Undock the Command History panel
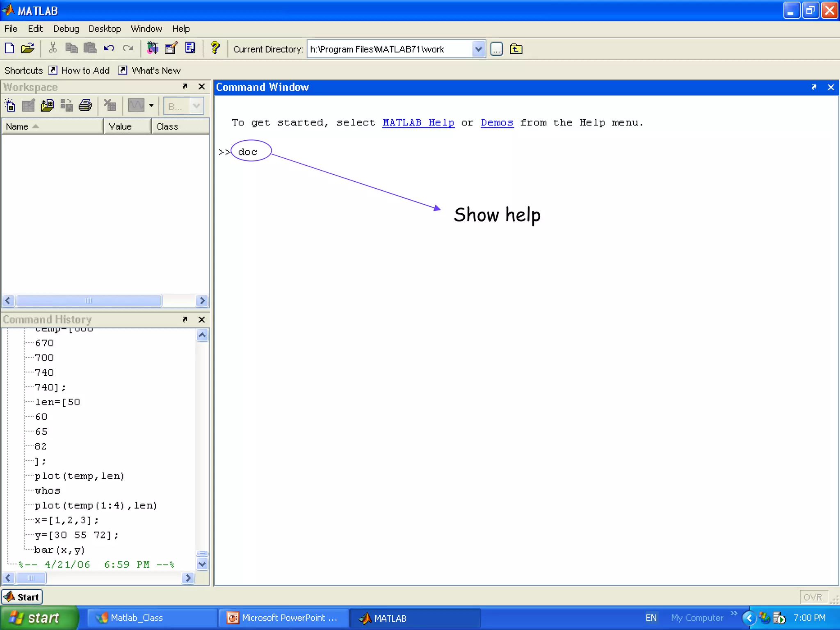 point(185,319)
